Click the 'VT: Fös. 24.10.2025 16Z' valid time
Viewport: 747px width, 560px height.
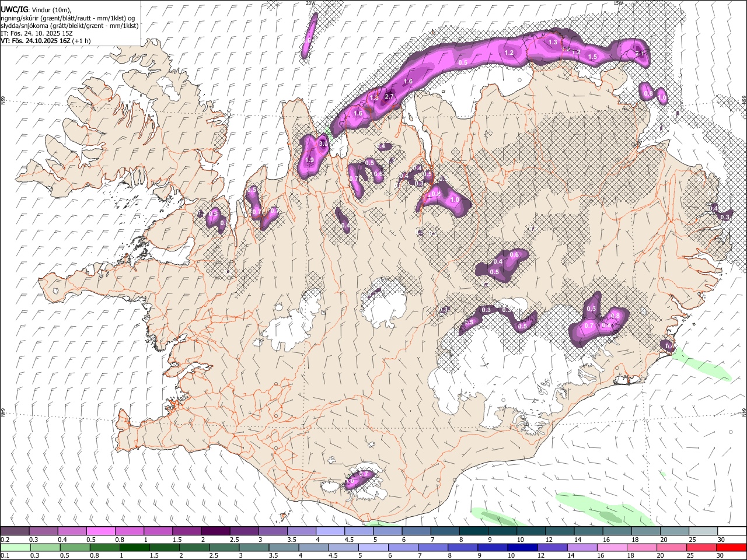point(34,41)
